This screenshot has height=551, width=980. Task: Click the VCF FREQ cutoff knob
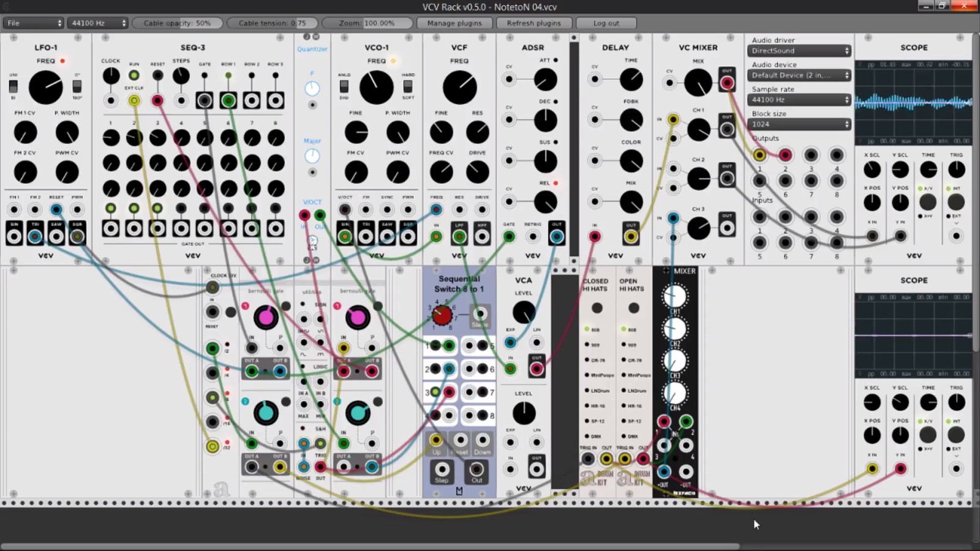tap(459, 87)
